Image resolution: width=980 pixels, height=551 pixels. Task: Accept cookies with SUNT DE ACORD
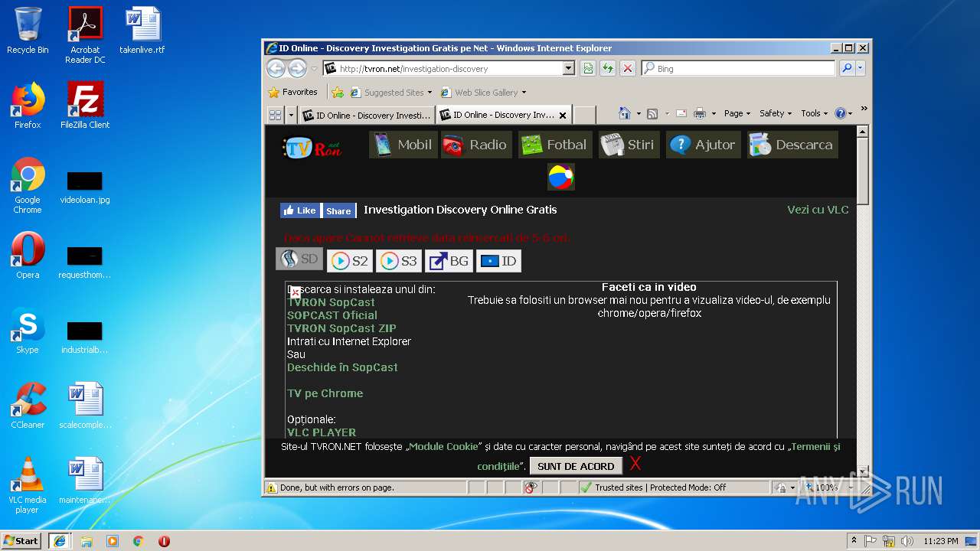(x=576, y=466)
